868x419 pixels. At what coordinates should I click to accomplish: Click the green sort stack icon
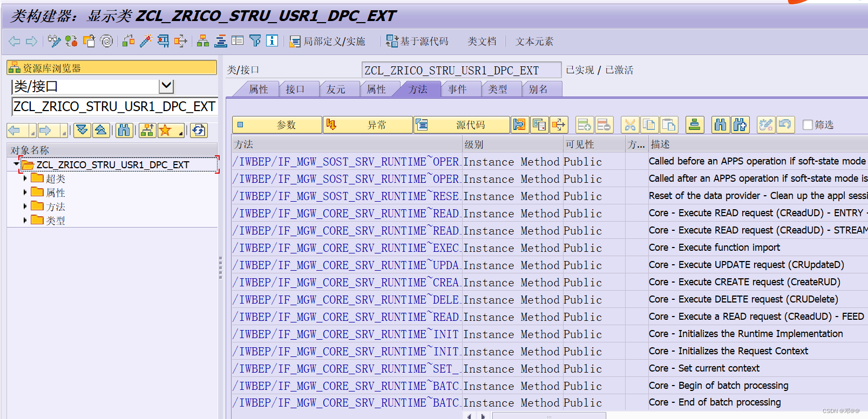tap(694, 125)
